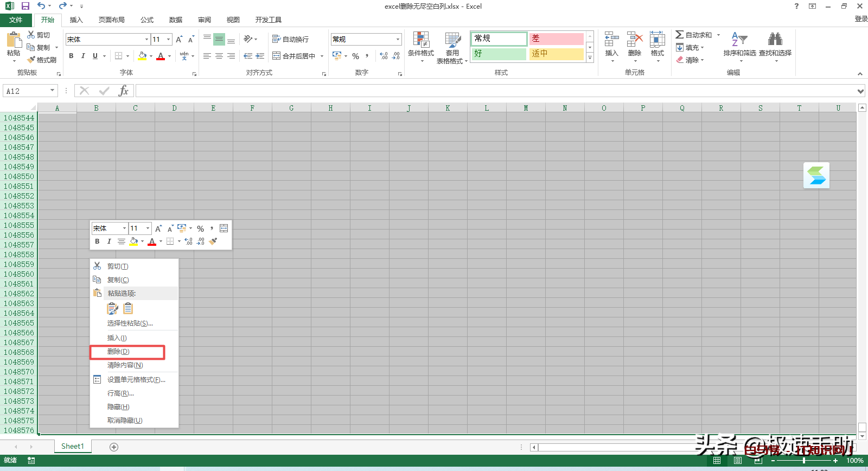Open the number format dropdown
The image size is (868, 471).
click(x=398, y=40)
